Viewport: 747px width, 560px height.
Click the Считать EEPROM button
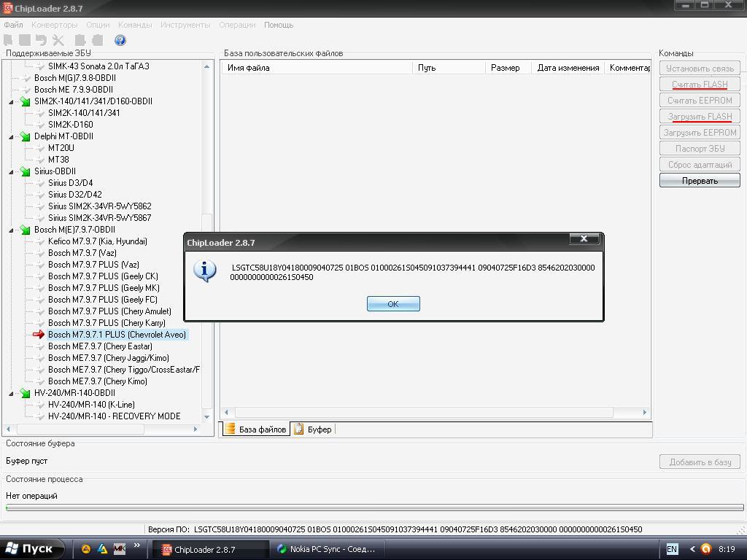tap(700, 100)
